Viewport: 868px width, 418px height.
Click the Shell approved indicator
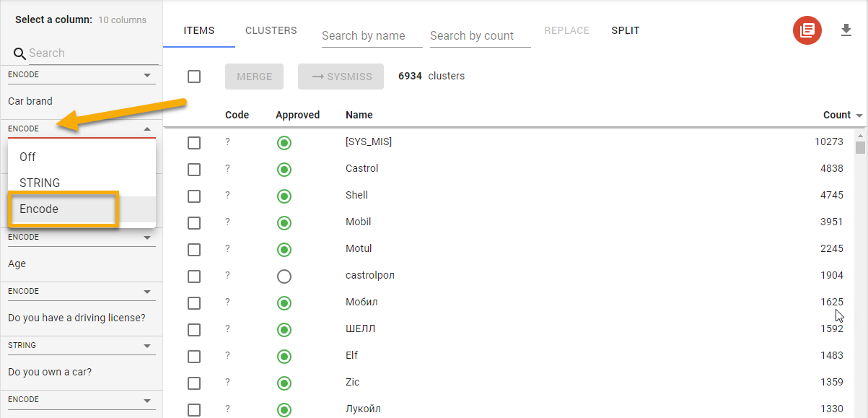point(284,196)
